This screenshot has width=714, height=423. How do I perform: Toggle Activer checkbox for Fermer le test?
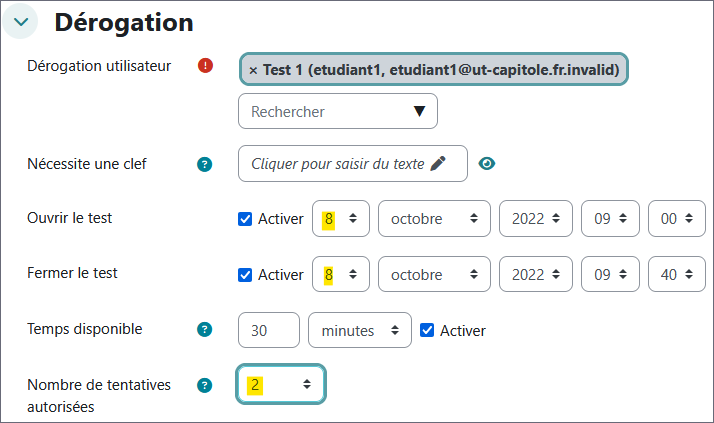point(245,274)
